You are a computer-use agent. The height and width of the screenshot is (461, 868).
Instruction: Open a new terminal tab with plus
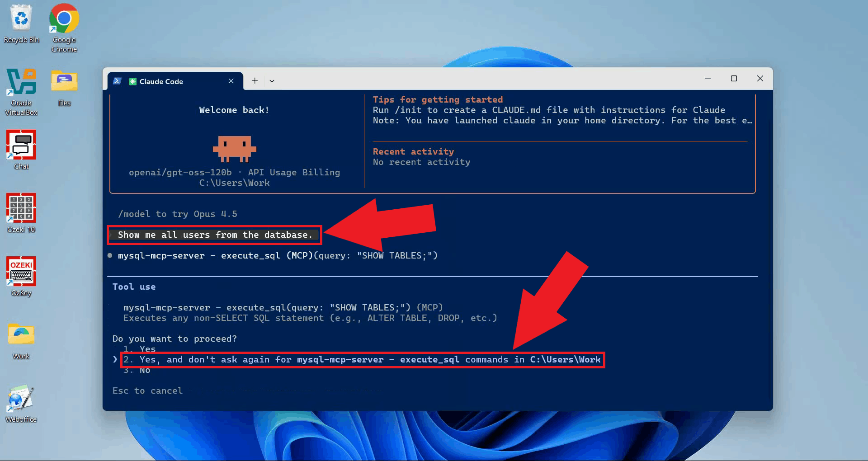[x=255, y=80]
